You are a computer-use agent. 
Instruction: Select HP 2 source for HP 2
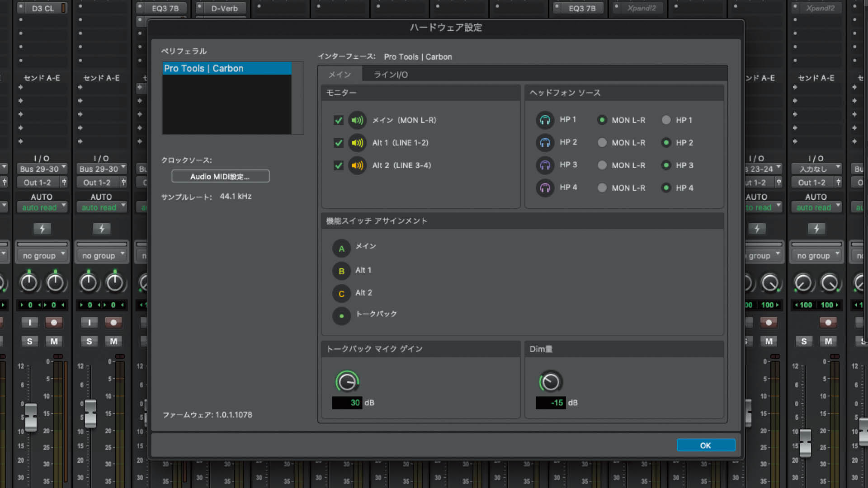pos(666,142)
